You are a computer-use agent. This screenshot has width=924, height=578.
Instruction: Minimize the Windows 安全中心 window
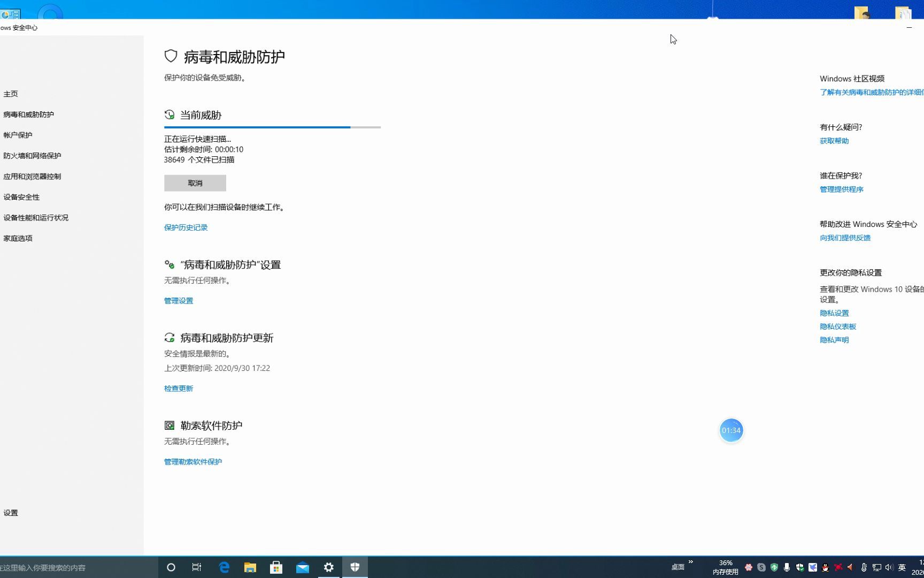coord(909,27)
